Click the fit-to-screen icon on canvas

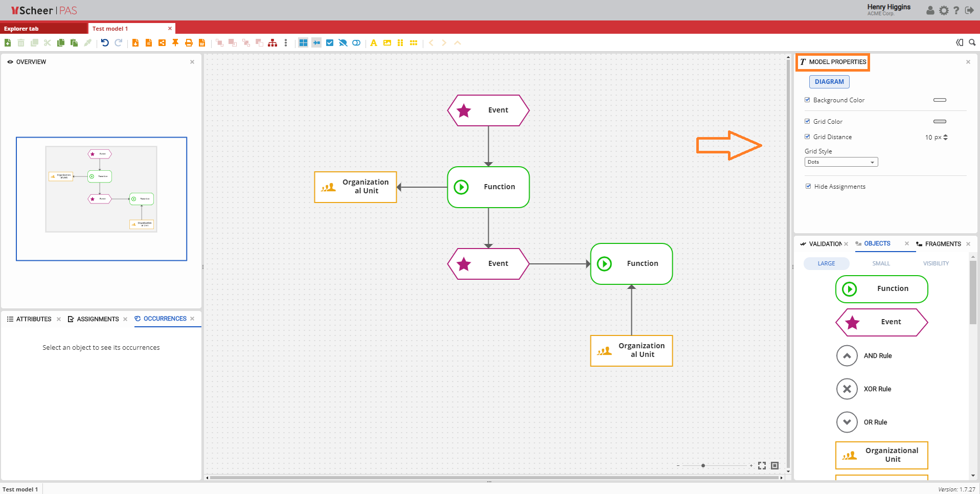[x=762, y=465]
